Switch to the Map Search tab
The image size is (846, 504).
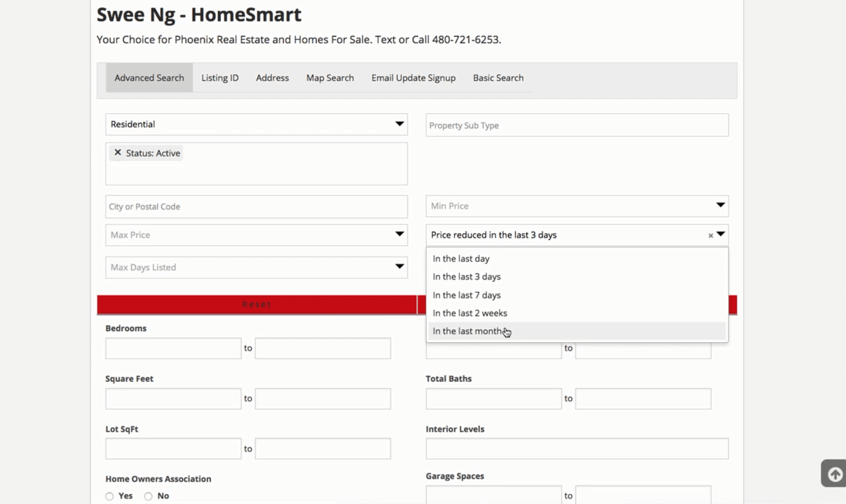click(330, 78)
